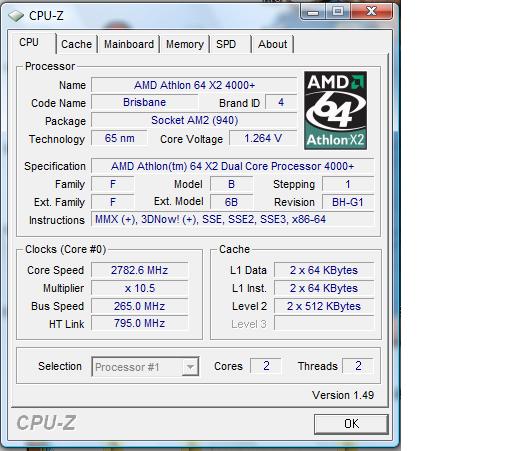512x451 pixels.
Task: Click the processor Name field
Action: click(194, 85)
